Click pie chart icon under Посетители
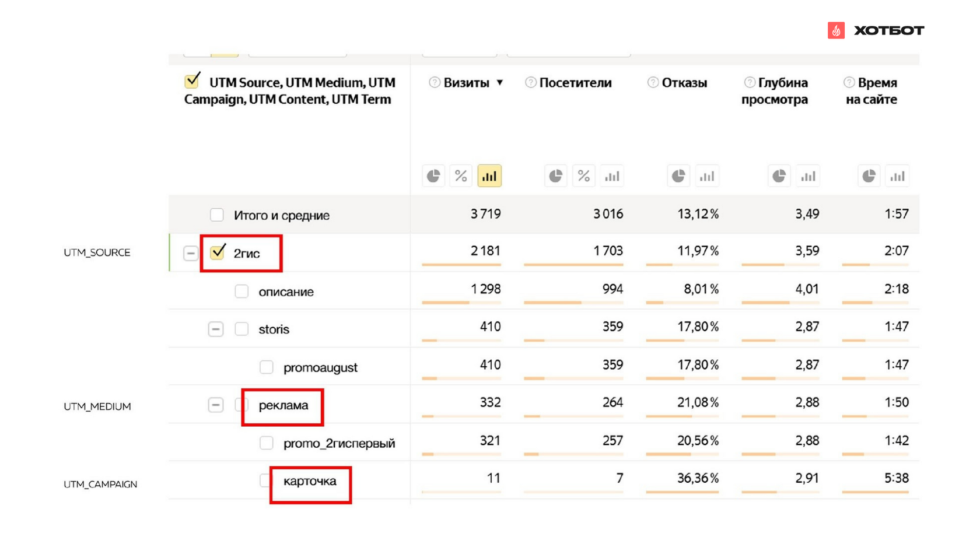Viewport: 980px width, 551px height. tap(556, 176)
